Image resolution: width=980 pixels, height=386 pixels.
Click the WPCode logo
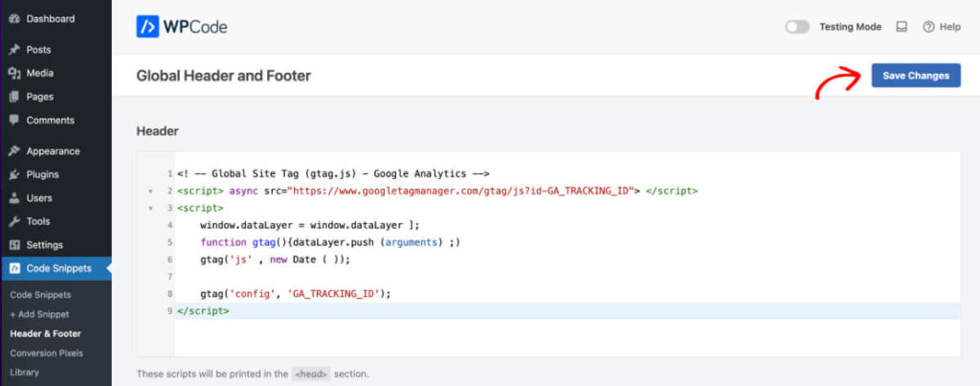click(x=182, y=27)
